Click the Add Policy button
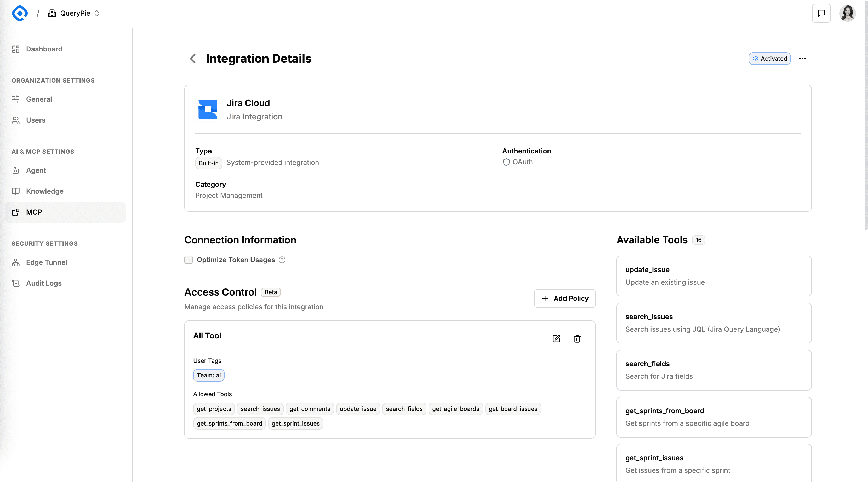Screen dimensions: 868x482 [x=565, y=299]
